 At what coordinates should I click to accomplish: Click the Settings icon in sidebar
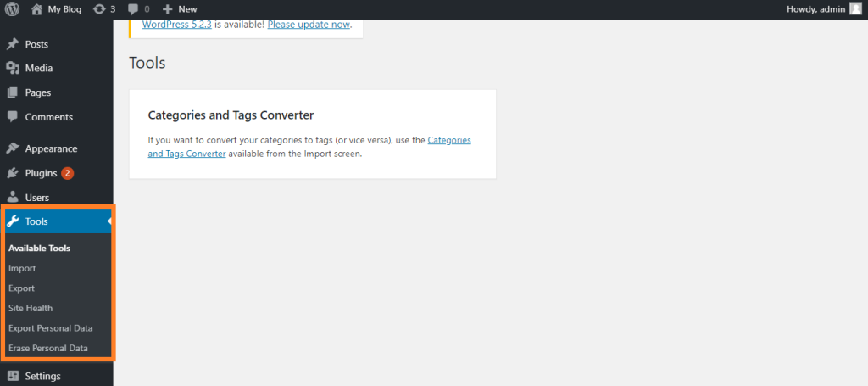(x=13, y=376)
